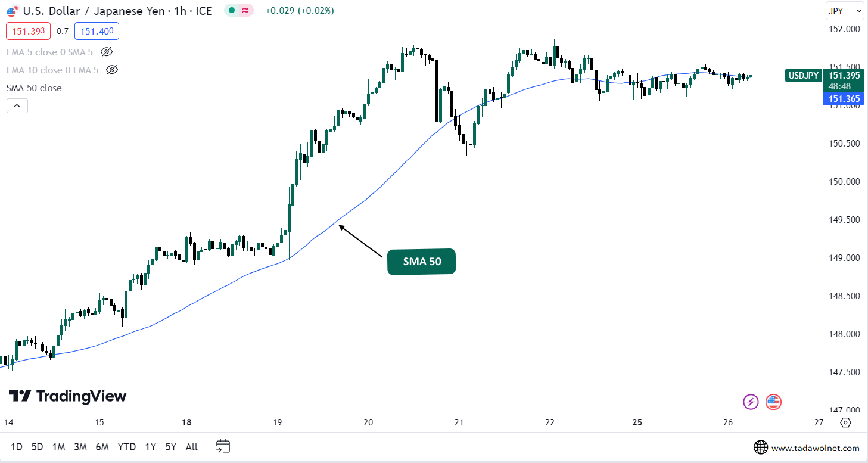The width and height of the screenshot is (868, 463).
Task: Select the 5D time range
Action: pos(37,446)
